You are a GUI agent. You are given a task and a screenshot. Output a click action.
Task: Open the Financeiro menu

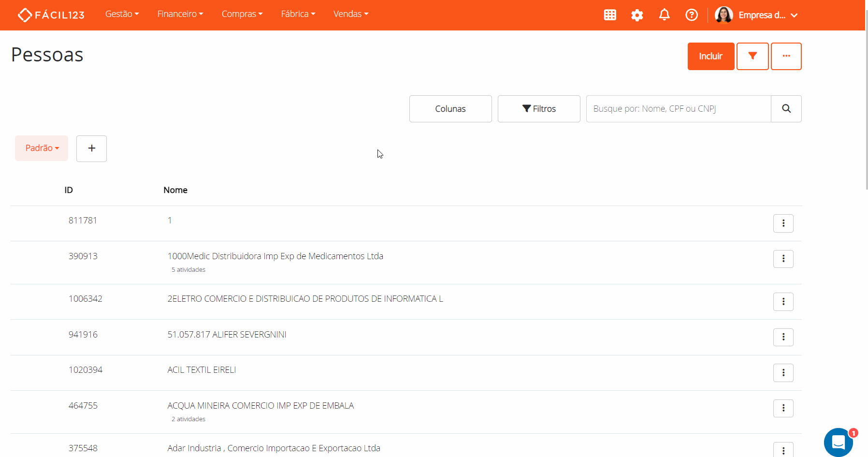coord(180,14)
